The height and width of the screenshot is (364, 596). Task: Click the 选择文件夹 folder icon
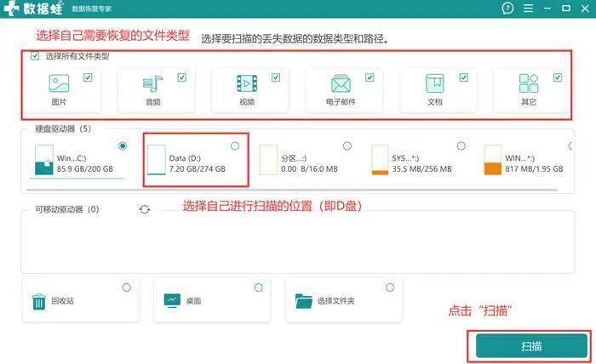coord(304,301)
